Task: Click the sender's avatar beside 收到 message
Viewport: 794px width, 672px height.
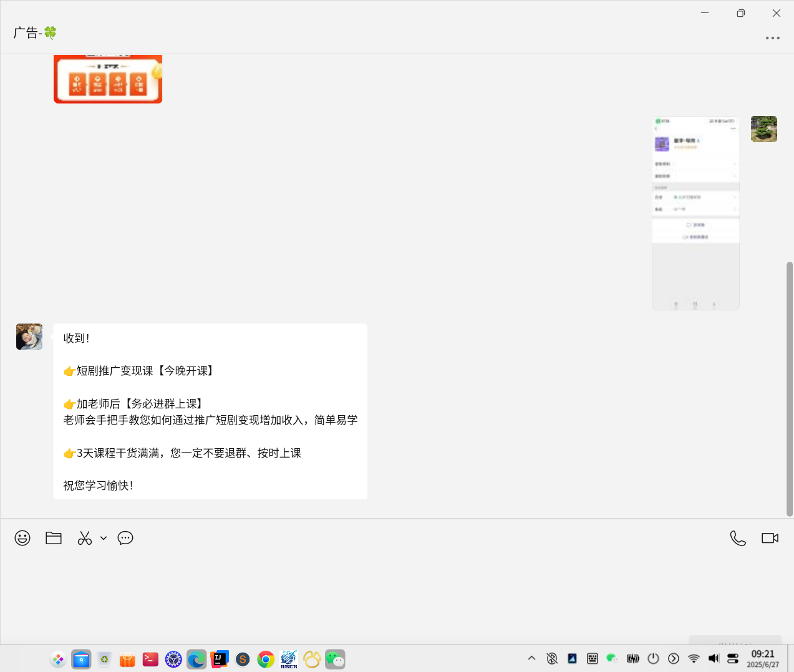Action: pyautogui.click(x=29, y=337)
